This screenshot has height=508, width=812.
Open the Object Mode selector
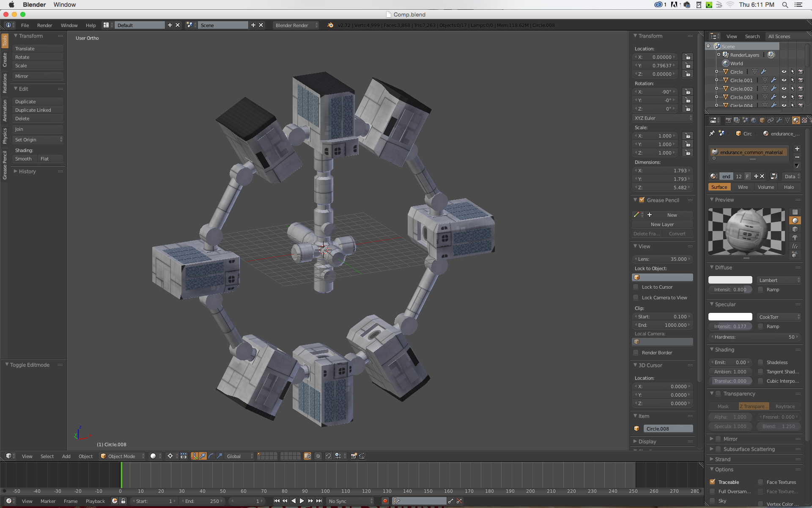tap(122, 456)
